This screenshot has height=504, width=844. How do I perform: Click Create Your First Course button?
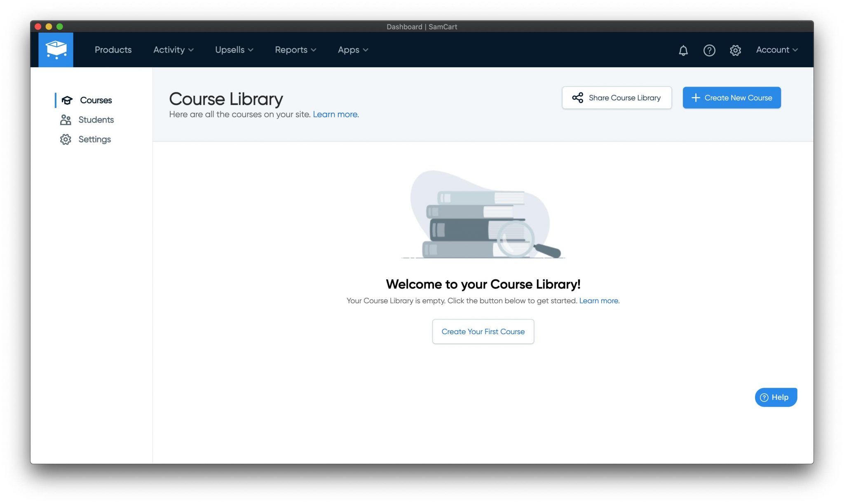pyautogui.click(x=483, y=331)
